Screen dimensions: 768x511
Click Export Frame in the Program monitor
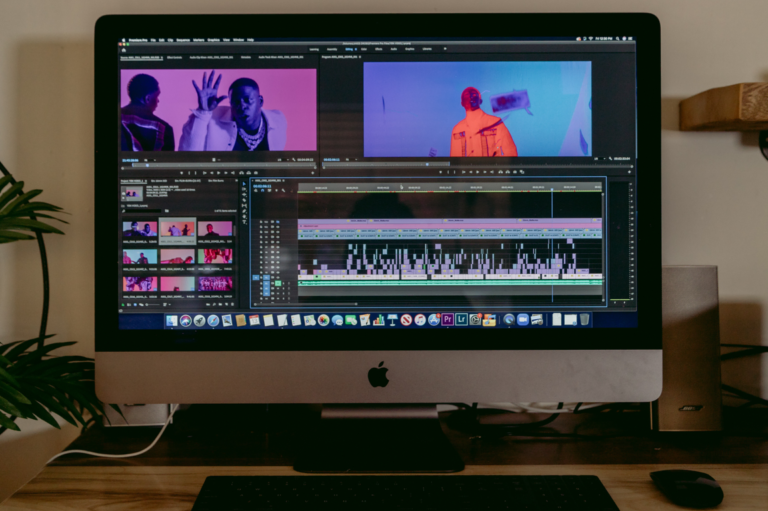[x=515, y=172]
